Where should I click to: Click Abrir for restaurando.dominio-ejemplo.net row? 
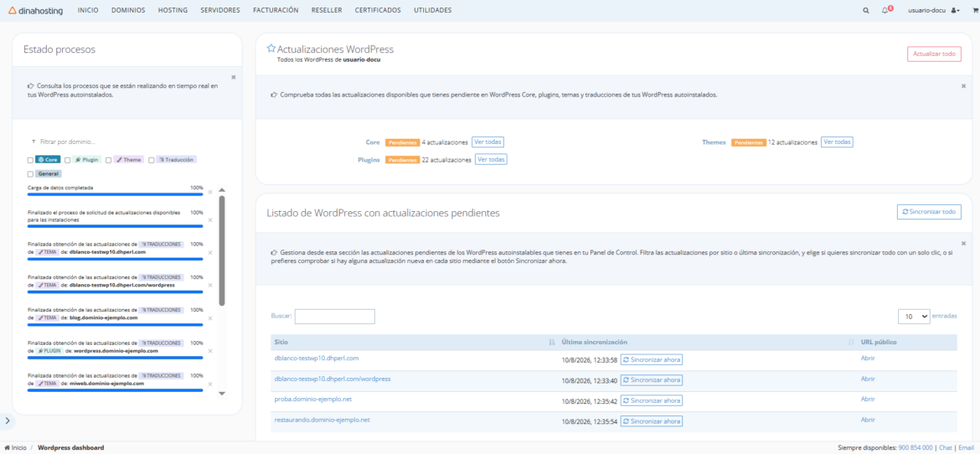click(x=868, y=420)
